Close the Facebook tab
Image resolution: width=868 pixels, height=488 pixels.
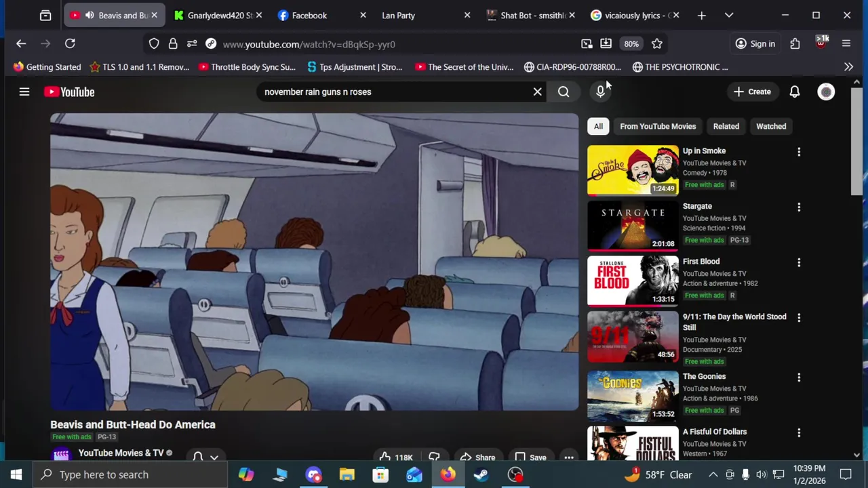pyautogui.click(x=363, y=15)
